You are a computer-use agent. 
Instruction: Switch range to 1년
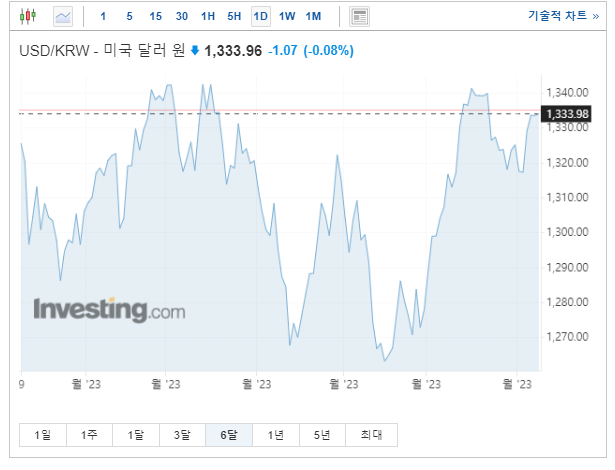276,435
